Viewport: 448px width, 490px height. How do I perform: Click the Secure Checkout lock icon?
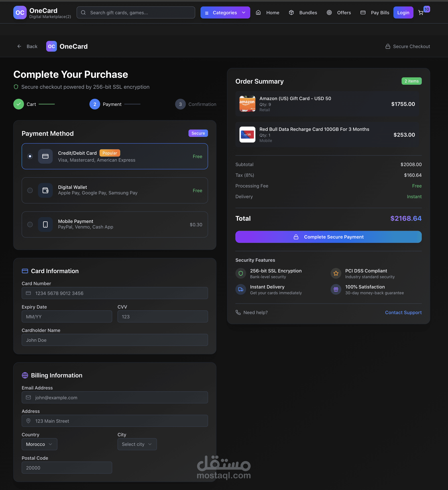pos(388,46)
